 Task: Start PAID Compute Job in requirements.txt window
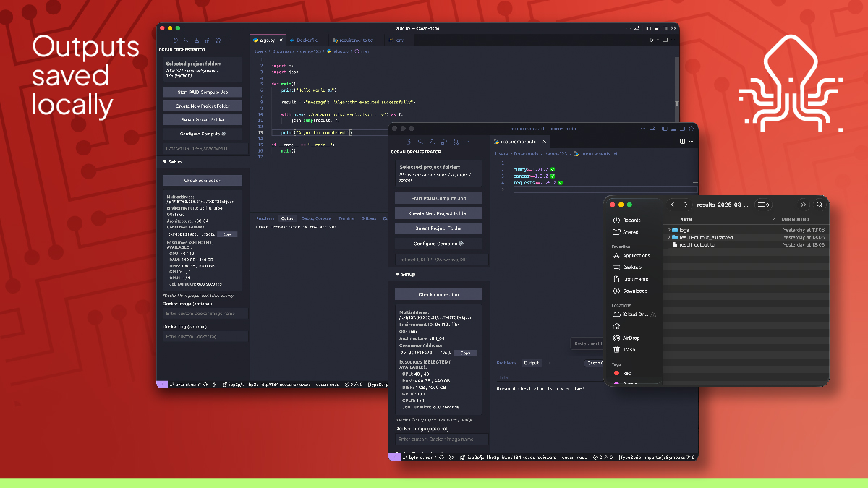coord(438,198)
